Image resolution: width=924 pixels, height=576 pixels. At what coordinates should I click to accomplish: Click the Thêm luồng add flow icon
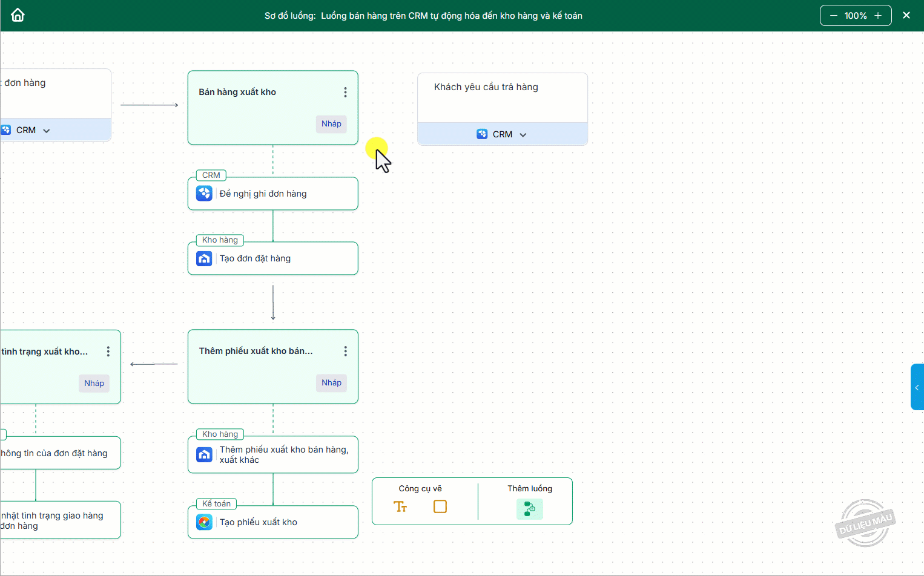point(530,509)
